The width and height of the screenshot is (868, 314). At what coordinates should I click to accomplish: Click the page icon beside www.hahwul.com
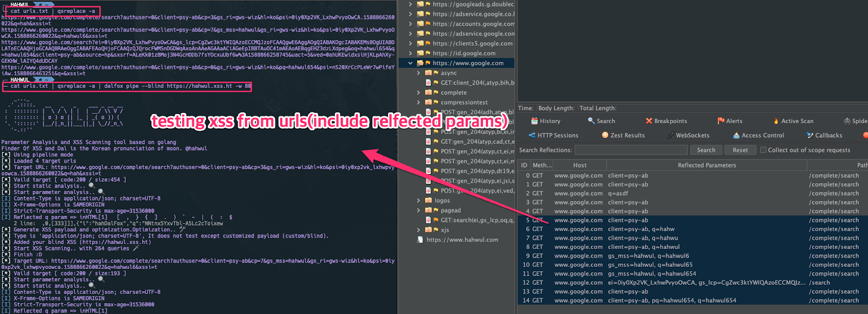click(420, 240)
